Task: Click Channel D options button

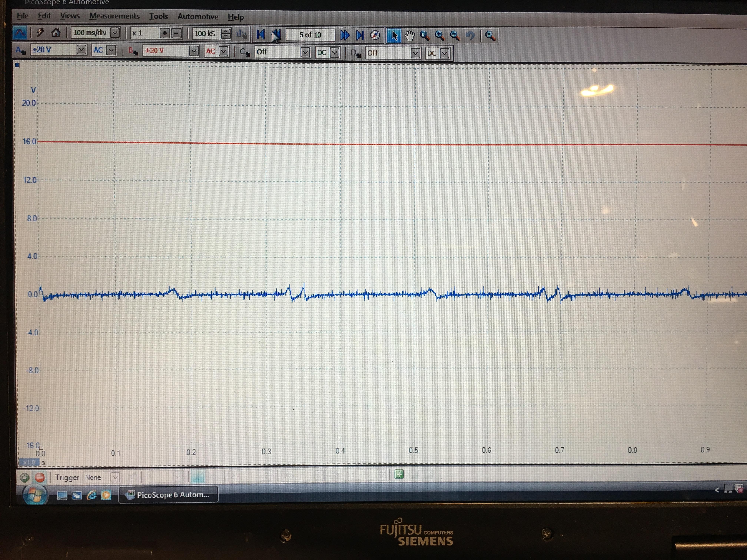Action: click(356, 53)
